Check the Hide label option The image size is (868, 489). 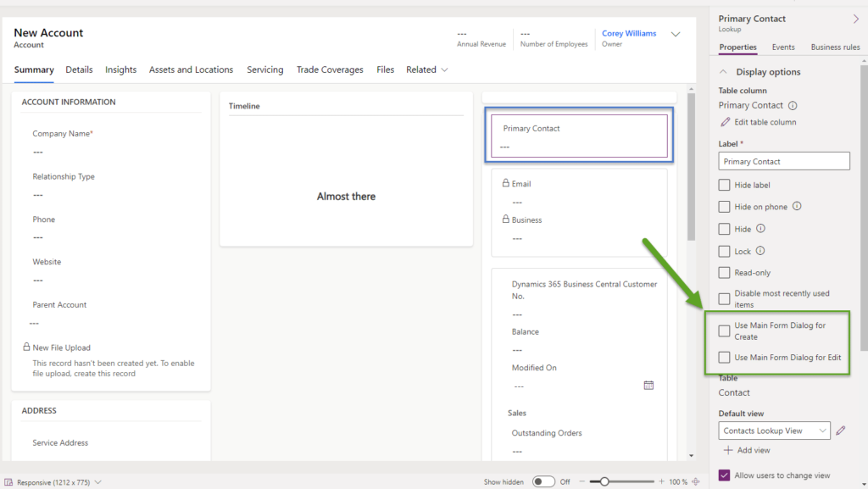point(725,185)
